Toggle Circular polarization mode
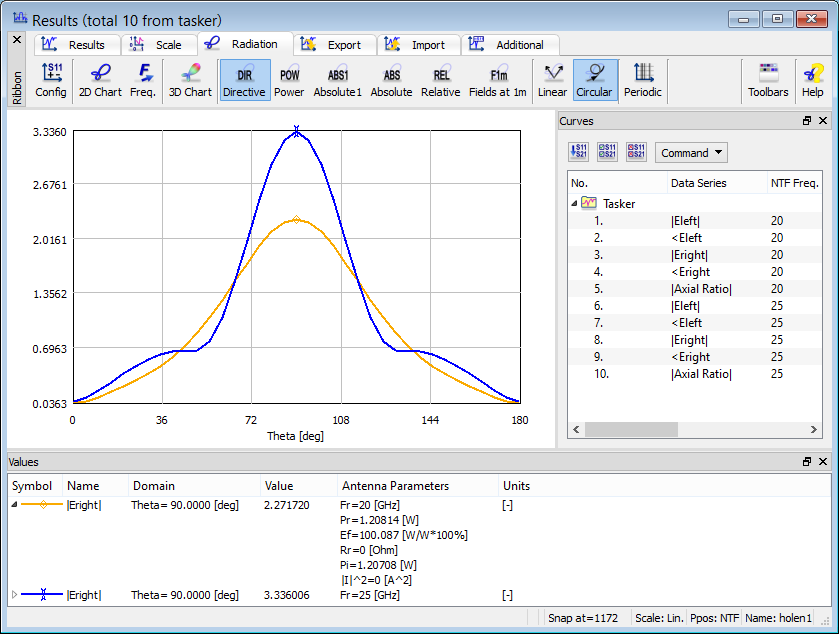 coord(595,80)
